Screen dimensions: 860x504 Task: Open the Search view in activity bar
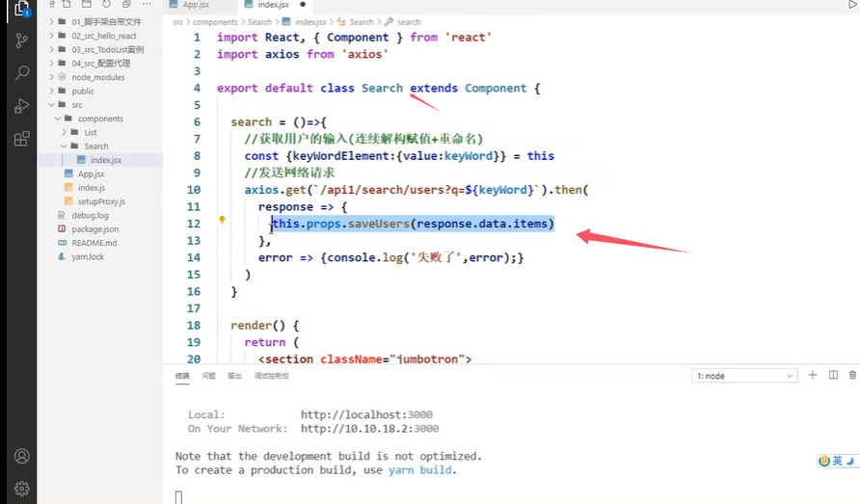point(21,72)
